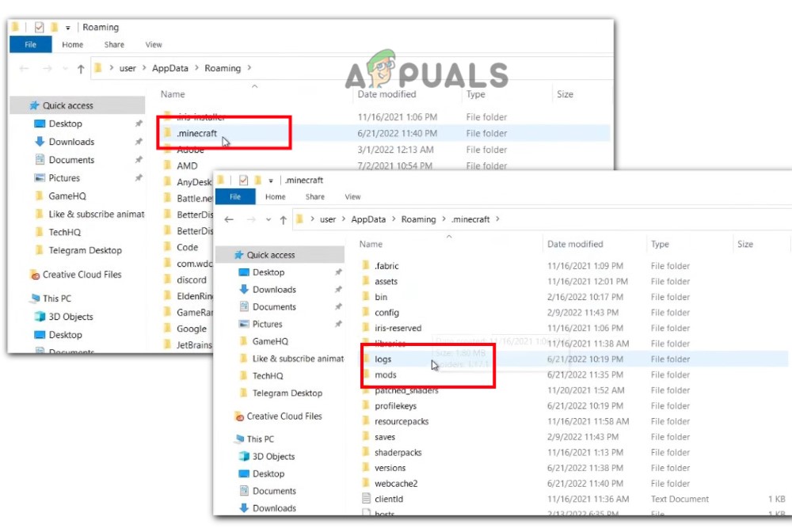Open the View tab in Roaming window
This screenshot has height=532, width=792.
[154, 44]
